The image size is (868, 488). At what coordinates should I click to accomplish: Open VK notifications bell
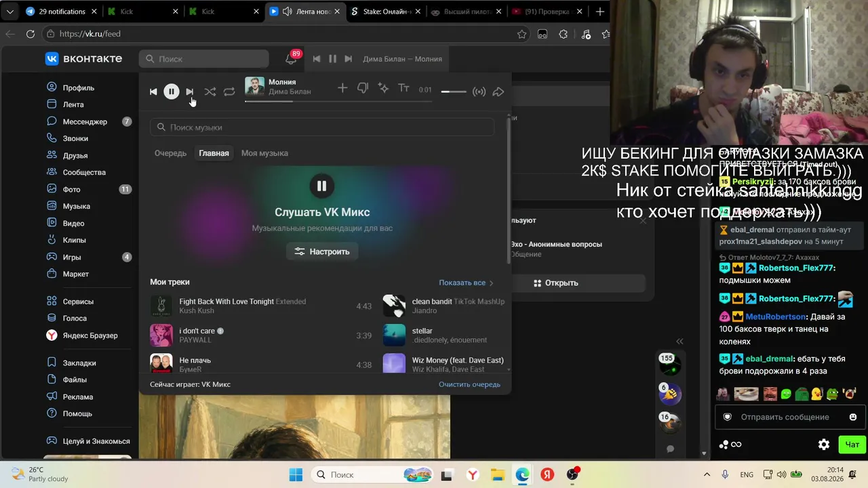291,59
